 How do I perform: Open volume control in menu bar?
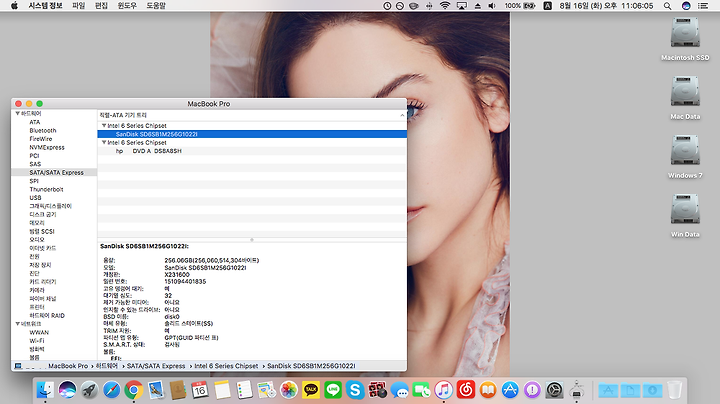(x=492, y=6)
